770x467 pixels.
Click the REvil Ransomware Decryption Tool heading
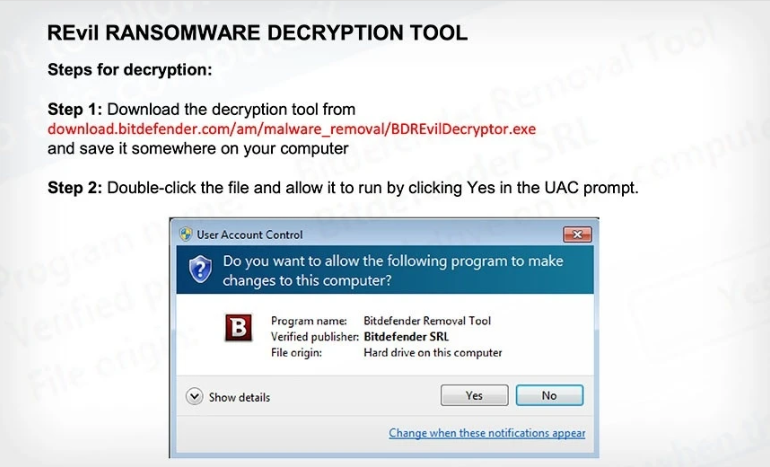click(x=257, y=33)
